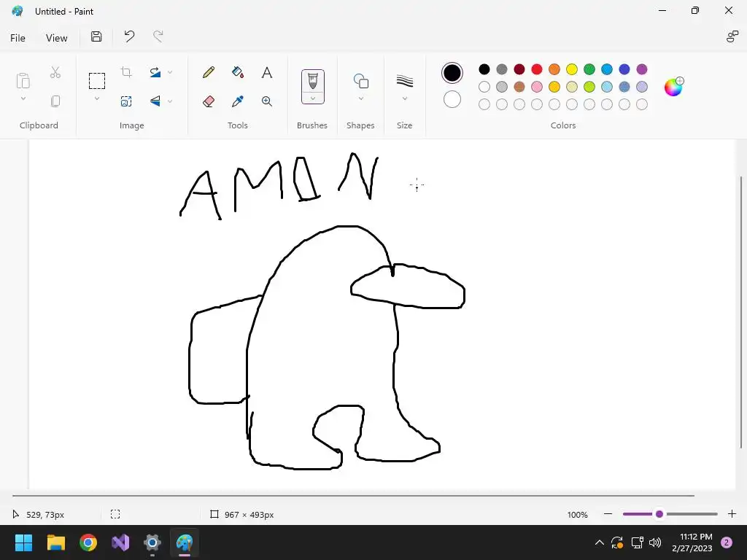Pick the brown color swatch

[519, 87]
